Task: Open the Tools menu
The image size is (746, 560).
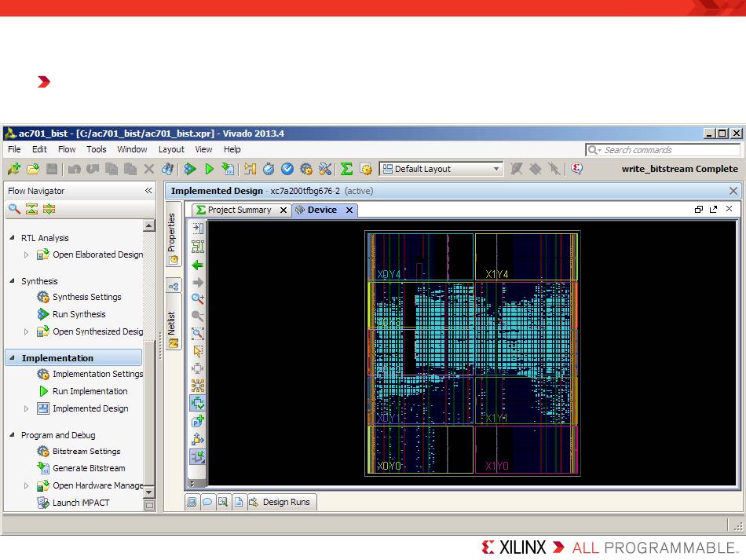Action: [96, 149]
